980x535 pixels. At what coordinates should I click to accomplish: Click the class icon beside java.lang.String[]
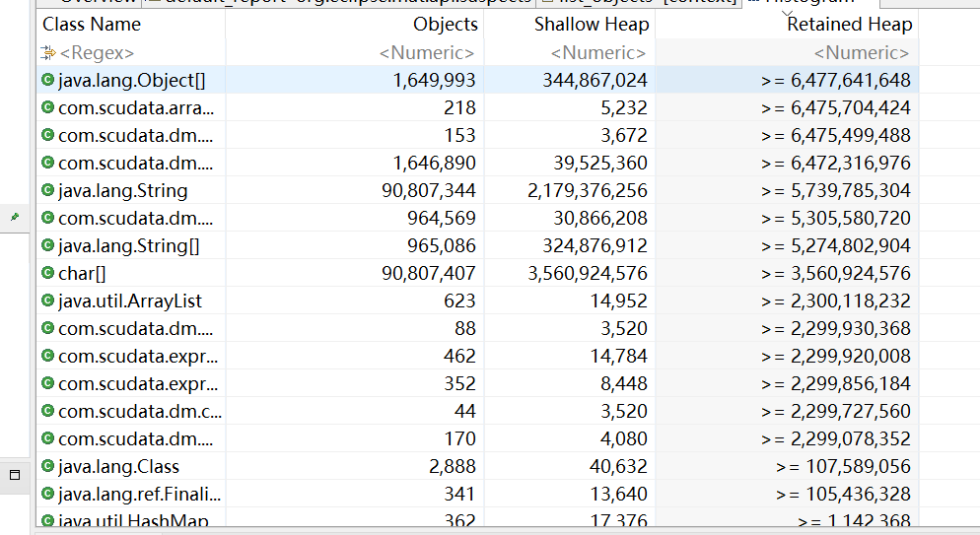pyautogui.click(x=47, y=245)
